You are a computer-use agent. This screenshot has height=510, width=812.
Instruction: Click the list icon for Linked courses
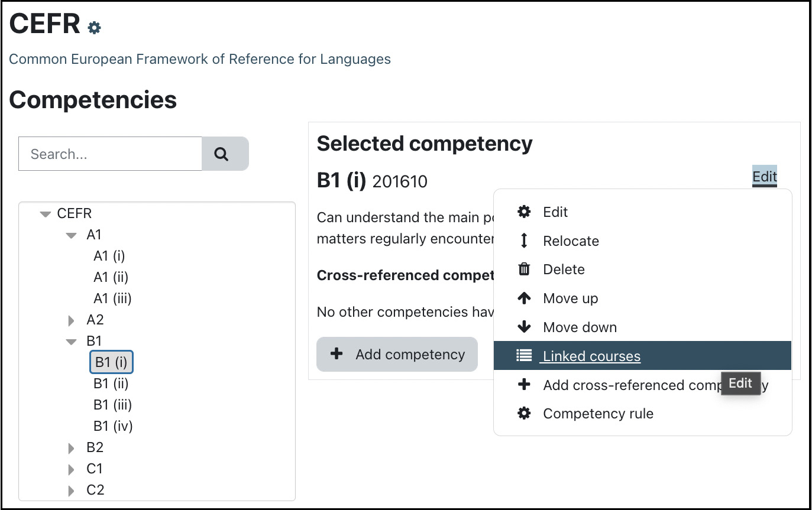point(524,356)
